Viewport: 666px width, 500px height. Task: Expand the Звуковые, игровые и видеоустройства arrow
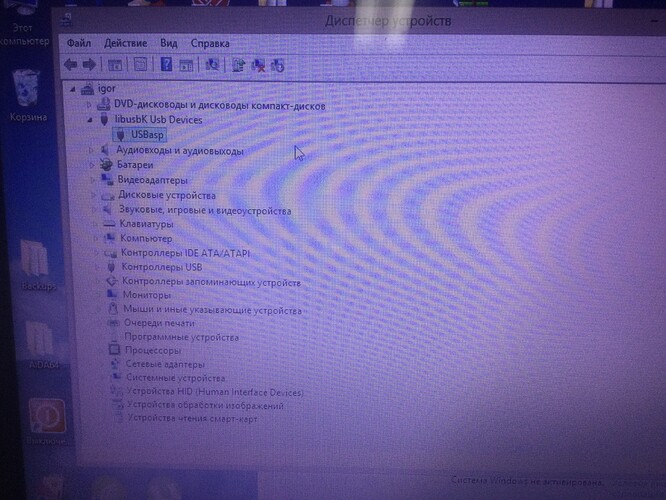coord(94,210)
